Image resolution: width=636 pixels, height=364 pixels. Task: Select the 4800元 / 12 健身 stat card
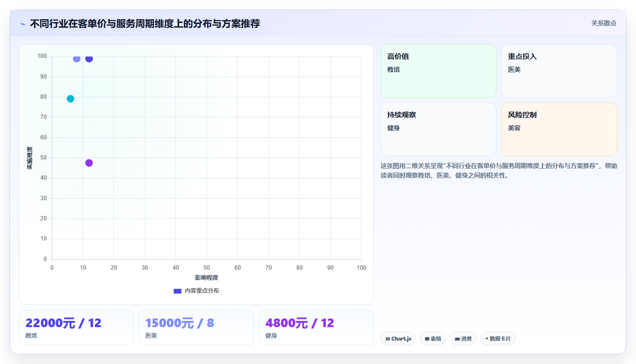tap(316, 328)
